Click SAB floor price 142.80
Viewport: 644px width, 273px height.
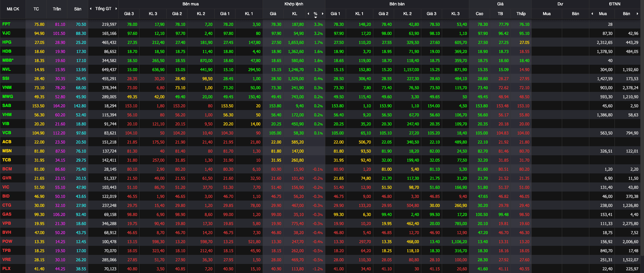pyautogui.click(x=80, y=106)
